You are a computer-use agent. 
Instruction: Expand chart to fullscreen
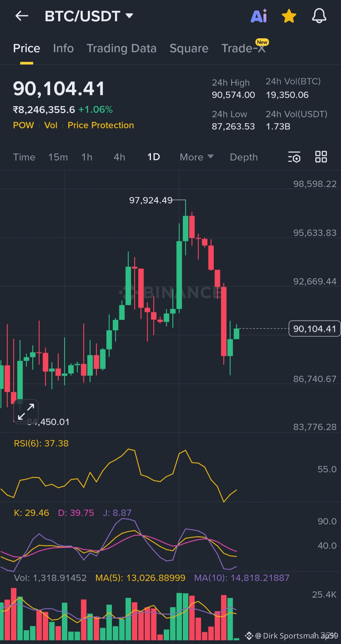pyautogui.click(x=26, y=412)
